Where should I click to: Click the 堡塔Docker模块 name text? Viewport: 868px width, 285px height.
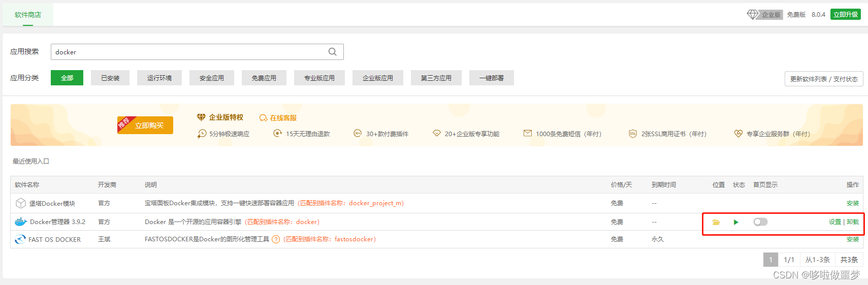[52, 204]
